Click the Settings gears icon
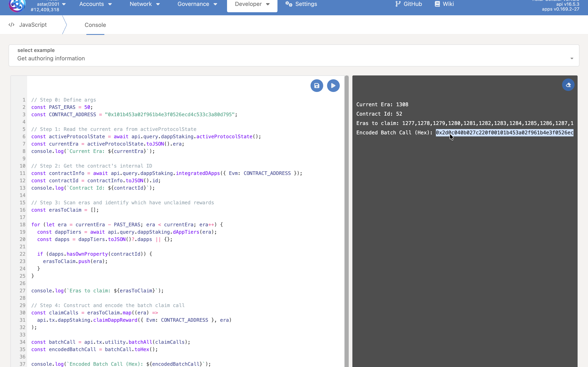588x367 pixels. [x=289, y=4]
